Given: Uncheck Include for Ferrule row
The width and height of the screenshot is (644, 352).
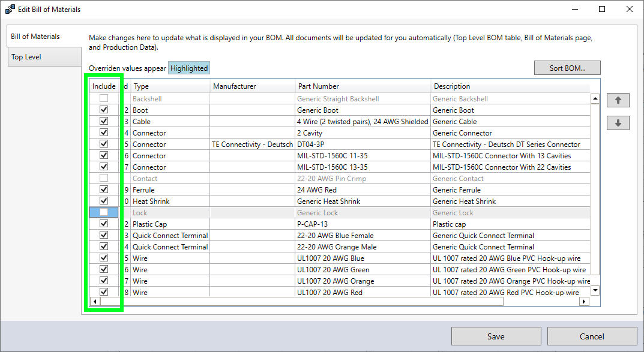Looking at the screenshot, I should 104,189.
